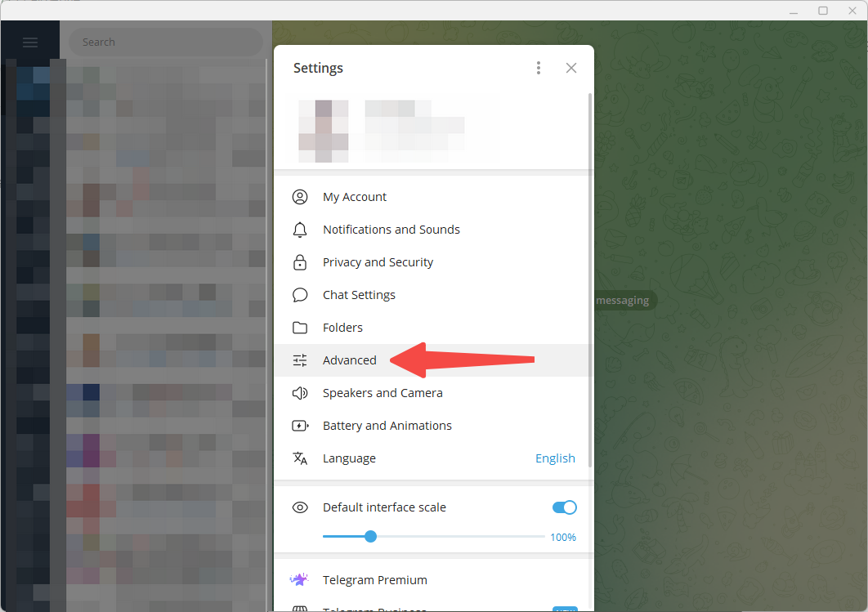Image resolution: width=868 pixels, height=612 pixels.
Task: Open Notifications and Sounds
Action: tap(433, 230)
